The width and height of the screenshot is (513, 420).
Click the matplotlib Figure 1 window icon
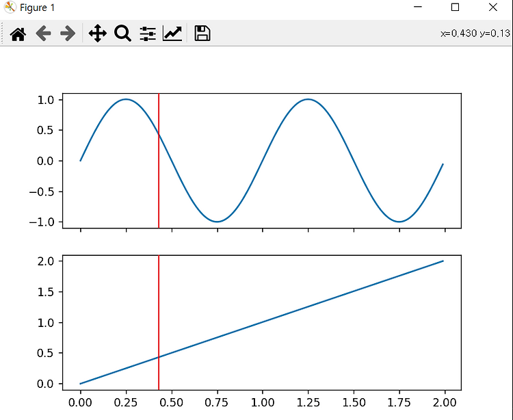10,8
